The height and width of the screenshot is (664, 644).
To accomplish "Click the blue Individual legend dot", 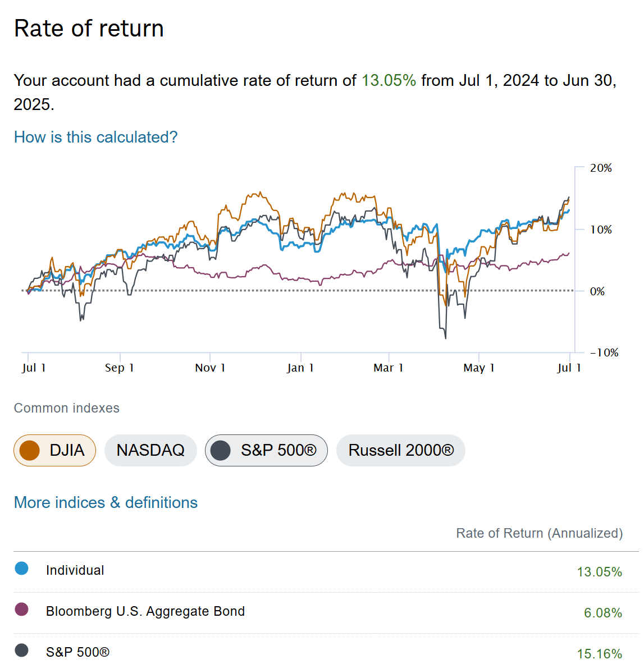I will pyautogui.click(x=21, y=569).
